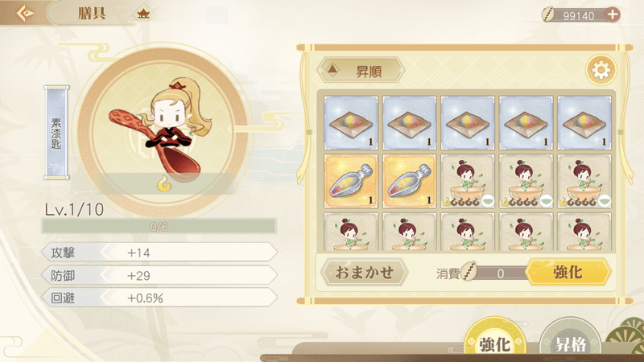
Task: Select the first blue rice plate item
Action: click(351, 123)
